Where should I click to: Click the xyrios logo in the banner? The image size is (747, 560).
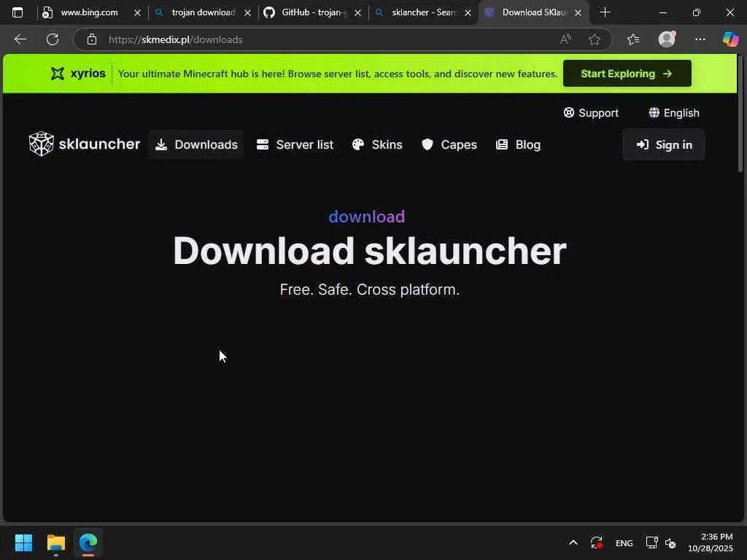[x=78, y=74]
